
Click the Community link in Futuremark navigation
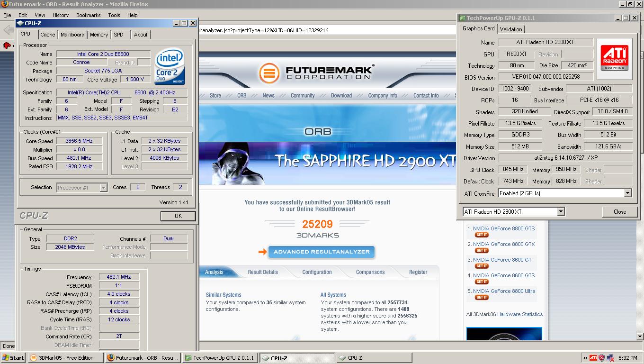click(x=303, y=95)
